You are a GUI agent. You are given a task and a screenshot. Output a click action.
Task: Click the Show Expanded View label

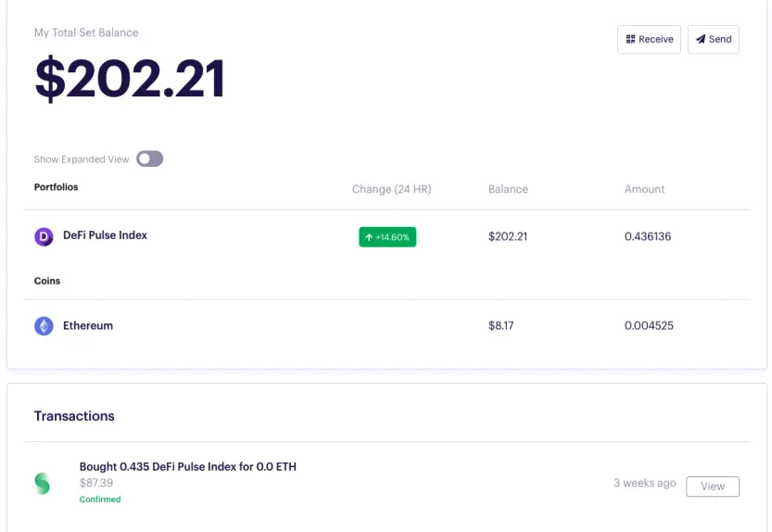tap(82, 159)
